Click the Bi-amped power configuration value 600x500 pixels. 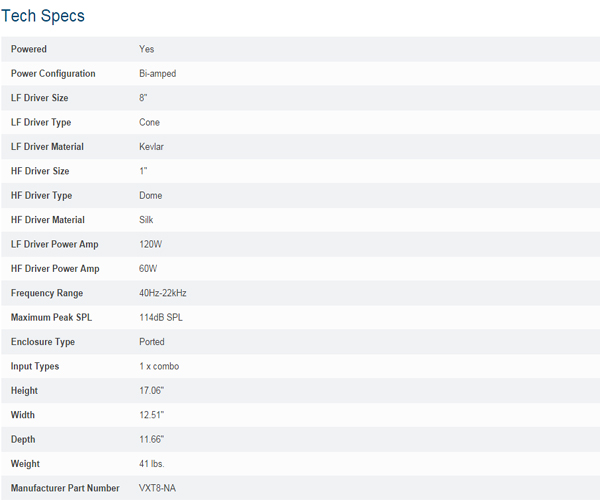tap(158, 74)
